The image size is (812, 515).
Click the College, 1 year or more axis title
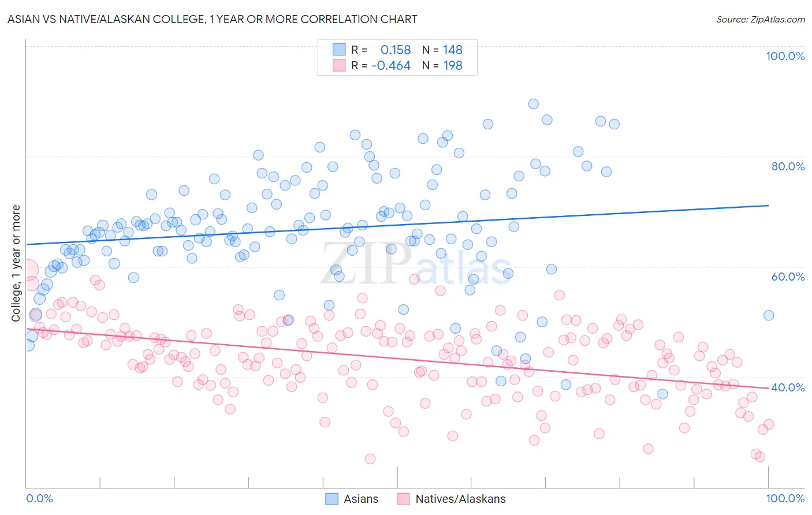(x=16, y=263)
